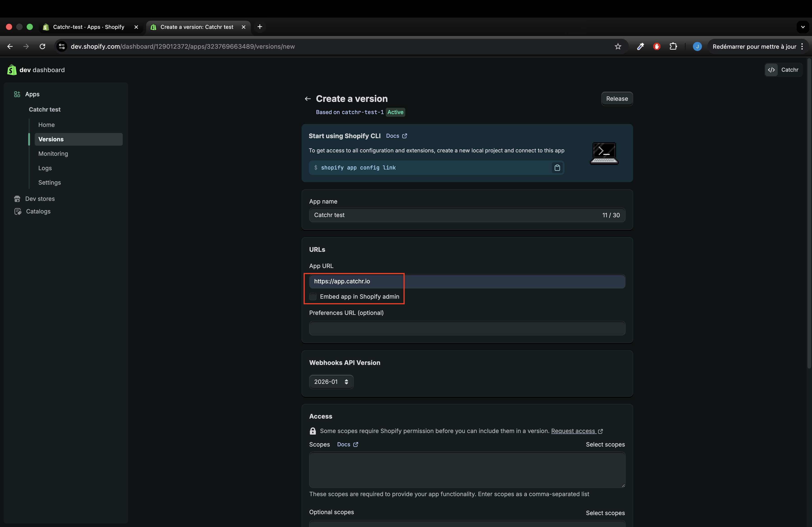
Task: Bookmark this page with the star icon
Action: pos(618,47)
